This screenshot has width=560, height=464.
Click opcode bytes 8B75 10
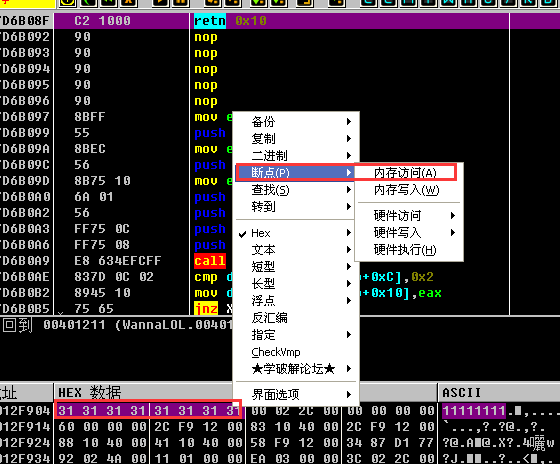tap(102, 181)
